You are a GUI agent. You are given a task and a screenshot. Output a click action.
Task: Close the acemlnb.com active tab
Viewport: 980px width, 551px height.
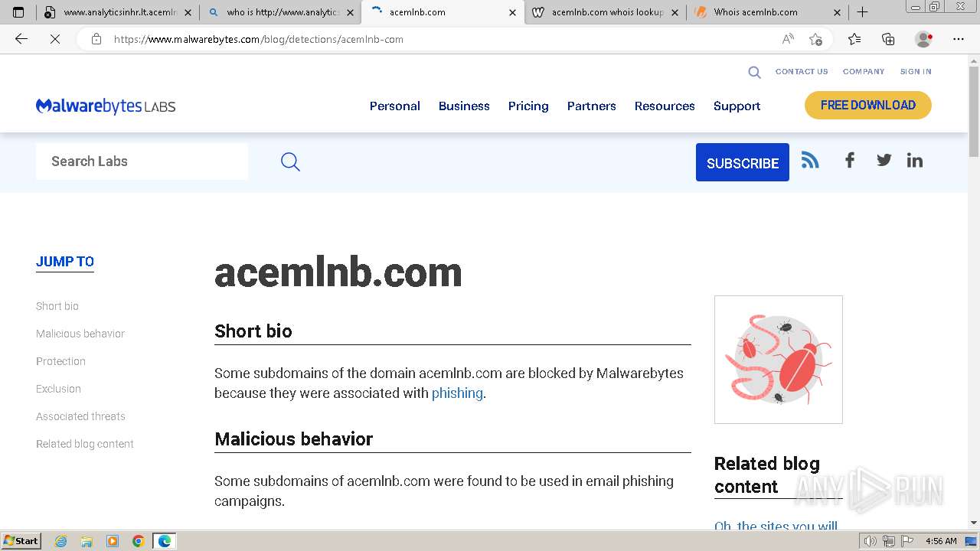pyautogui.click(x=512, y=12)
